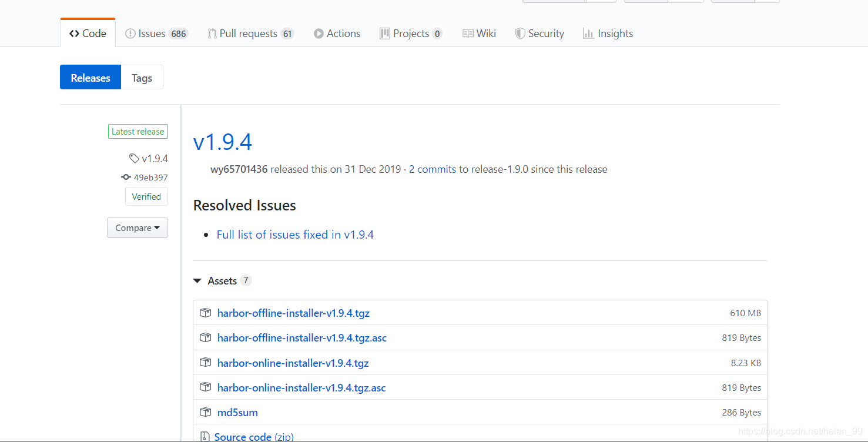Click the Verified signature badge
The width and height of the screenshot is (868, 442).
coord(146,197)
